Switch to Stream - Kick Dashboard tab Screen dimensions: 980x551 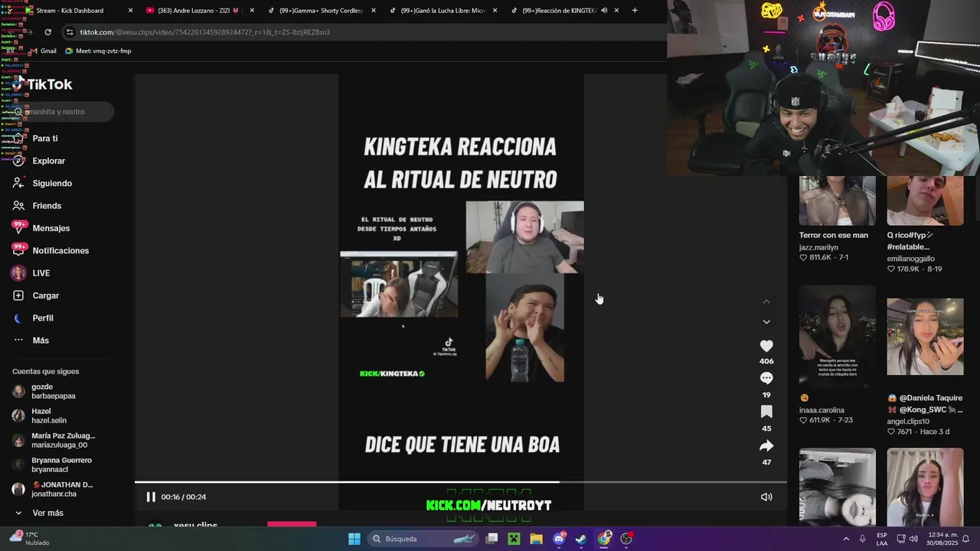(x=70, y=11)
